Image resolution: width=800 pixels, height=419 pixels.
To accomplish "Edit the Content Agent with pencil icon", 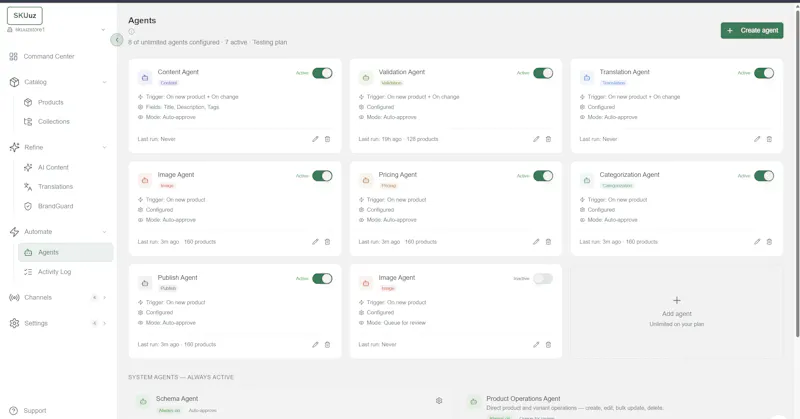I will click(315, 139).
